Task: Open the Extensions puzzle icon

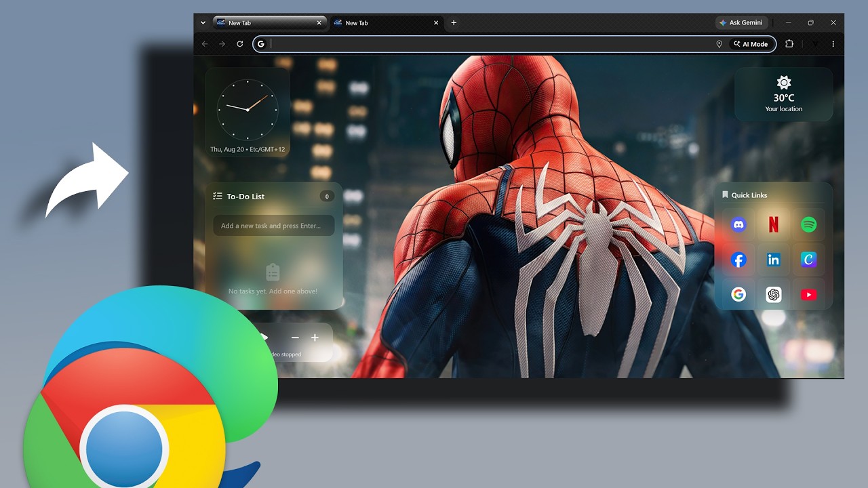Action: click(789, 44)
